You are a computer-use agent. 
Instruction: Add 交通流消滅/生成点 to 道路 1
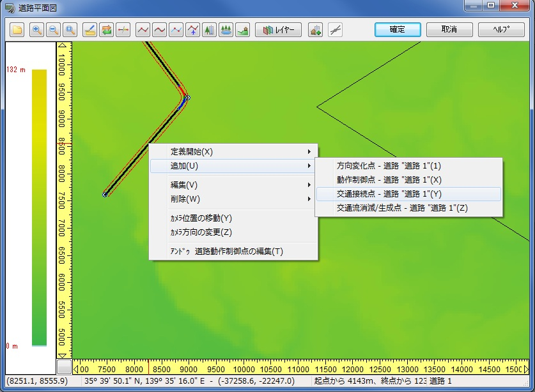click(x=408, y=208)
